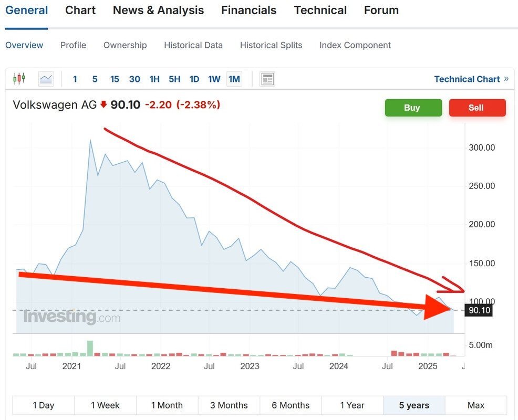Set time range to 1 Week

click(105, 405)
